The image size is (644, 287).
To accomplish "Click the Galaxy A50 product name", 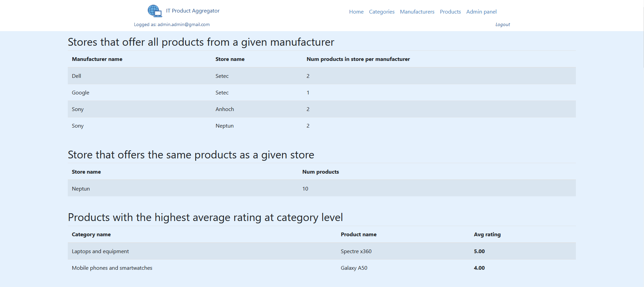I will coord(354,268).
